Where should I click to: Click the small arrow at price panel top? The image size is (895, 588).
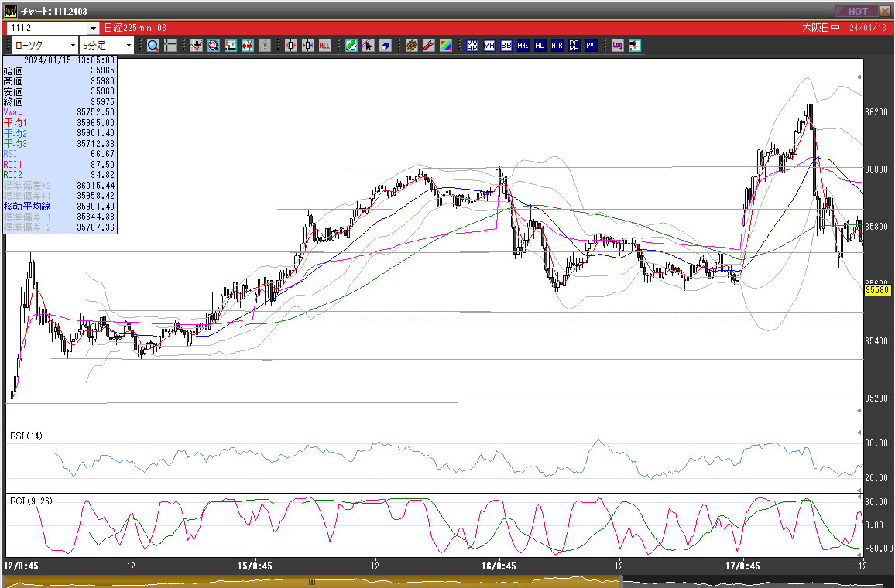[859, 77]
